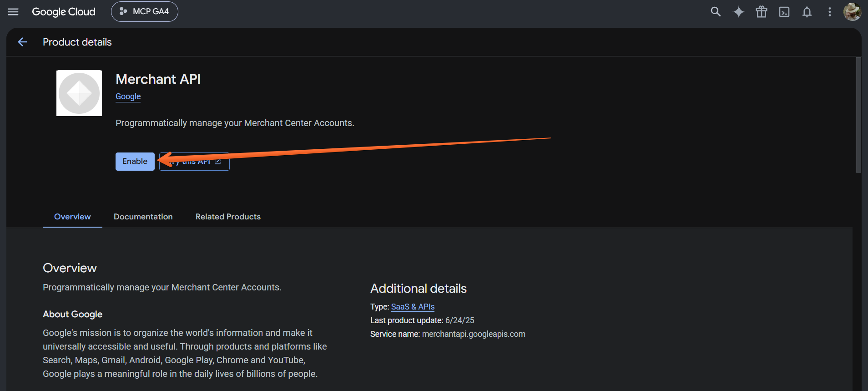Follow the Google publisher link
The height and width of the screenshot is (391, 868).
point(128,96)
